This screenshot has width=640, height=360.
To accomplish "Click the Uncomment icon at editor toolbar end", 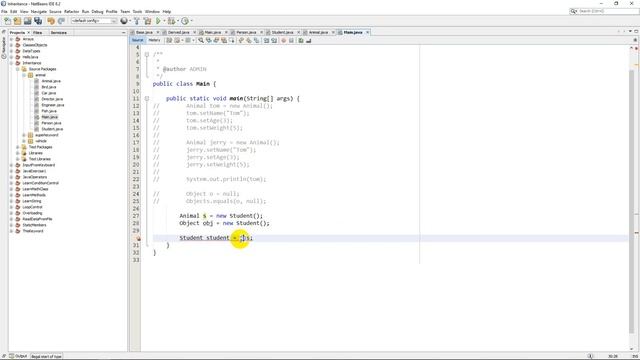I will pos(309,40).
